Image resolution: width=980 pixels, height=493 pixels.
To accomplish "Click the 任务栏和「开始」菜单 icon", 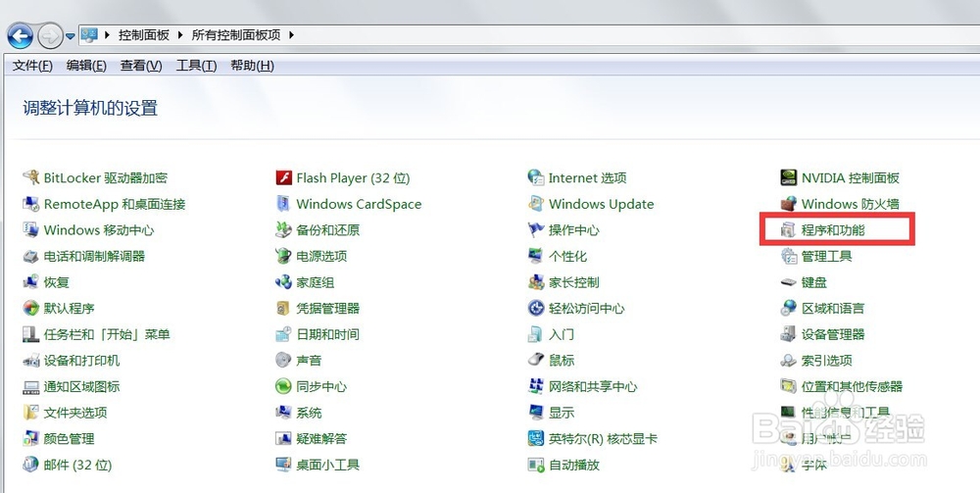I will point(30,334).
